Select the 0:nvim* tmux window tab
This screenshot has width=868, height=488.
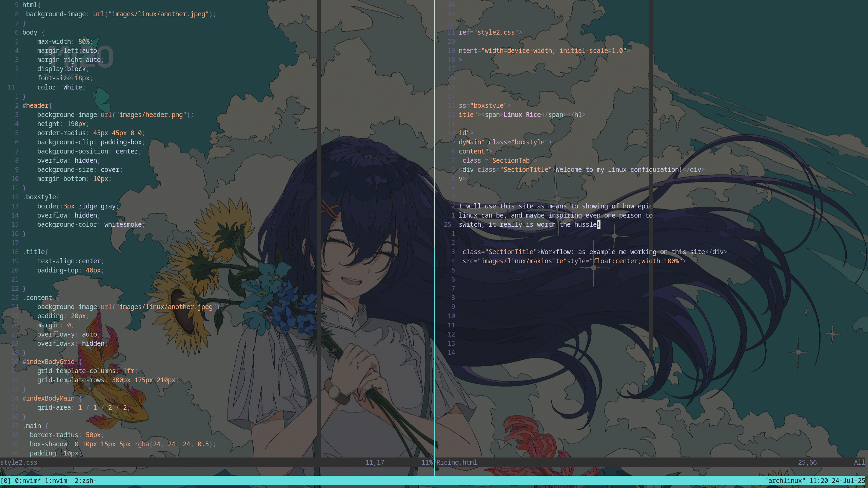[28, 481]
